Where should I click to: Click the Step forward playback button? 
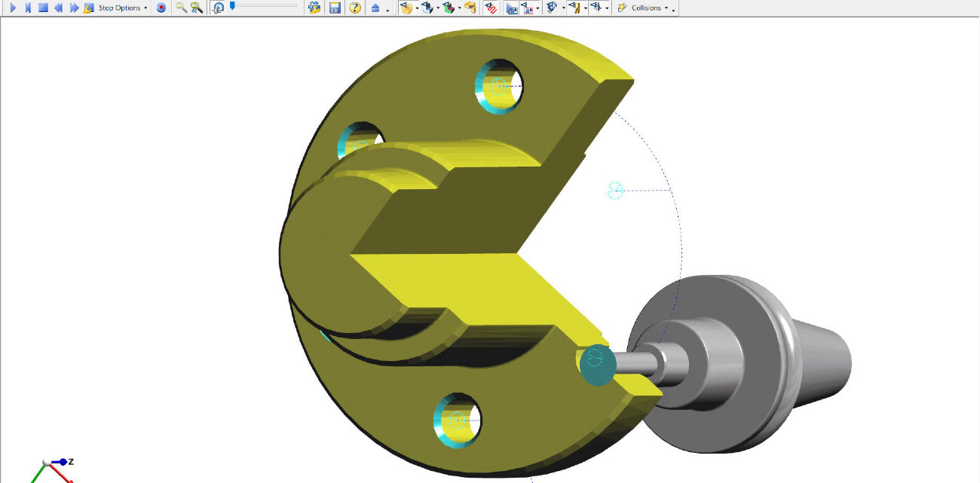[28, 8]
